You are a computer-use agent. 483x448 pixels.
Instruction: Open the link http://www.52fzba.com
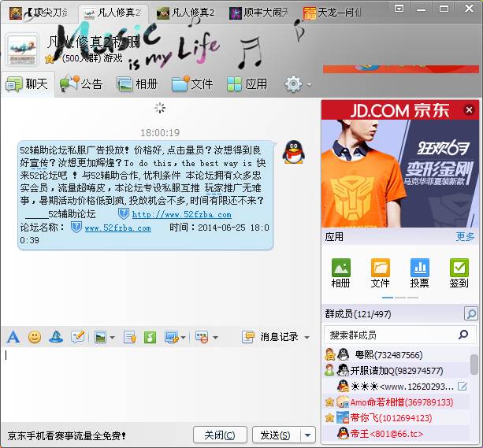click(x=182, y=214)
